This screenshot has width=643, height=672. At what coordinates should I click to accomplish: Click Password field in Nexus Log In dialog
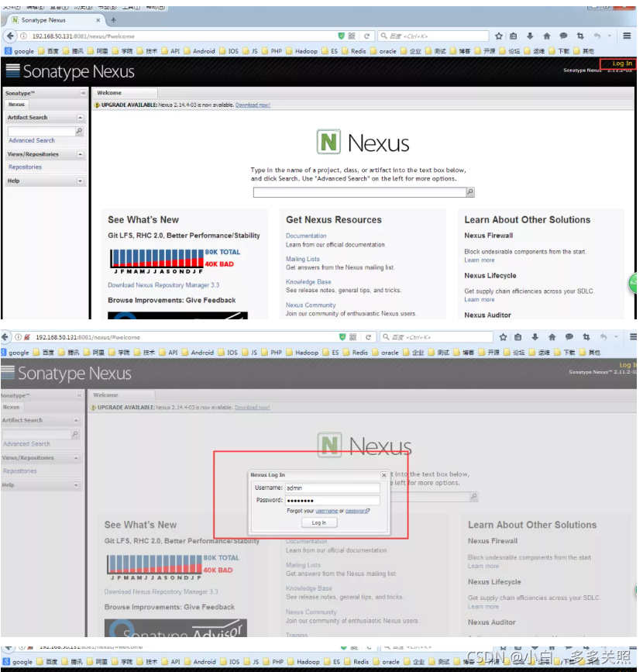332,501
